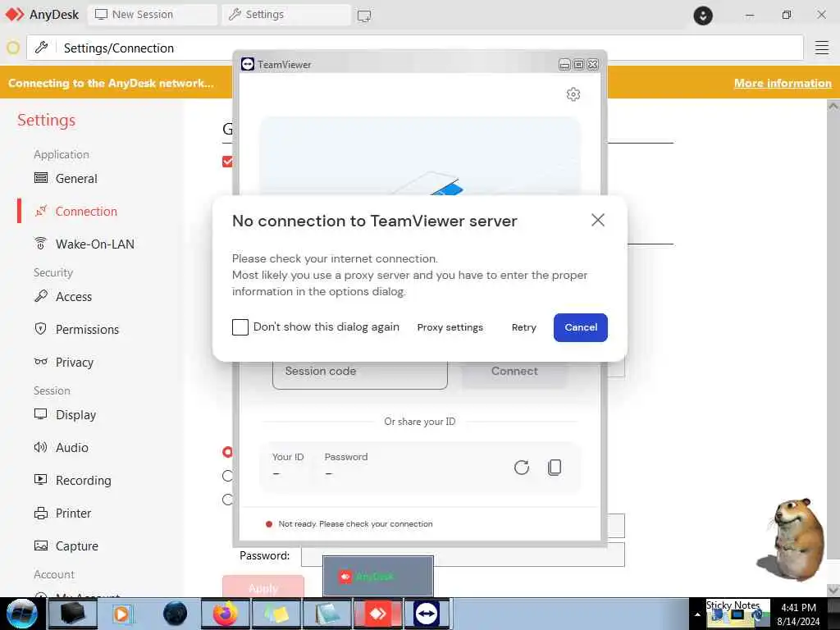Open General settings in AnyDesk sidebar
The width and height of the screenshot is (840, 630).
76,178
